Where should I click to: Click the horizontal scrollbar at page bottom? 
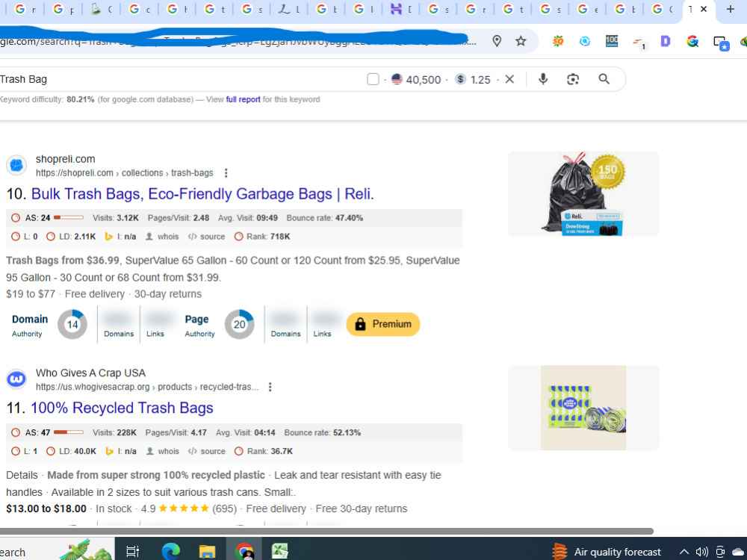(327, 531)
